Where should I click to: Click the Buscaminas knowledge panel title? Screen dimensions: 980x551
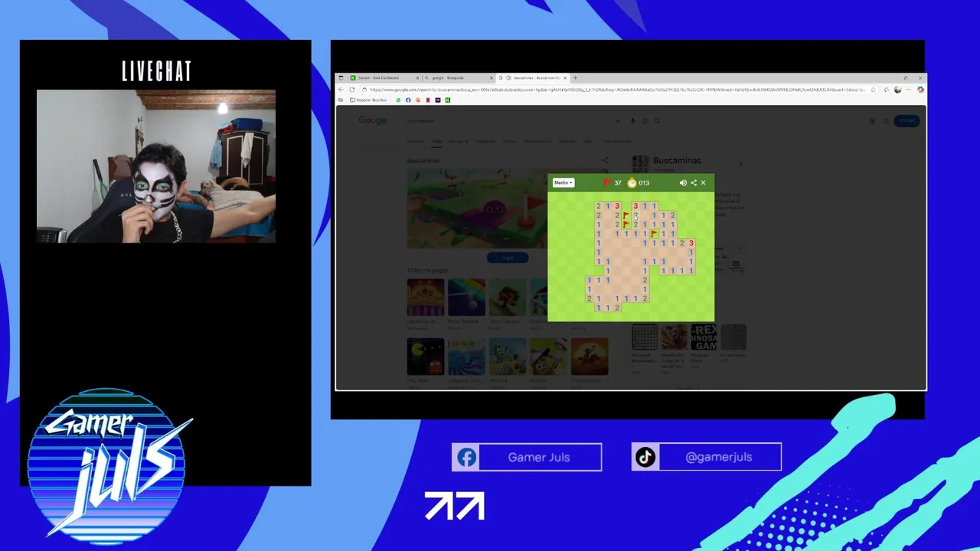[x=677, y=161]
